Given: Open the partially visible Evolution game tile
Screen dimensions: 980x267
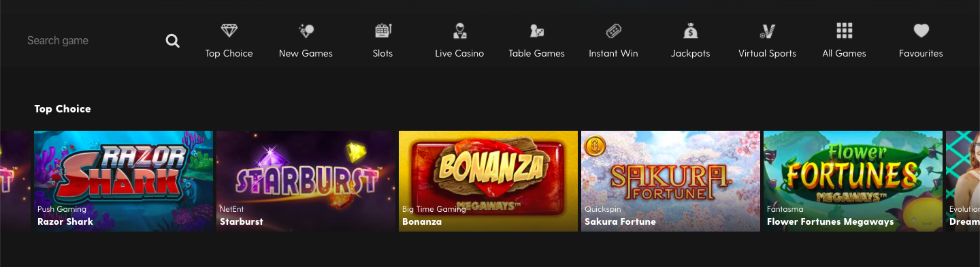Looking at the screenshot, I should [x=963, y=181].
